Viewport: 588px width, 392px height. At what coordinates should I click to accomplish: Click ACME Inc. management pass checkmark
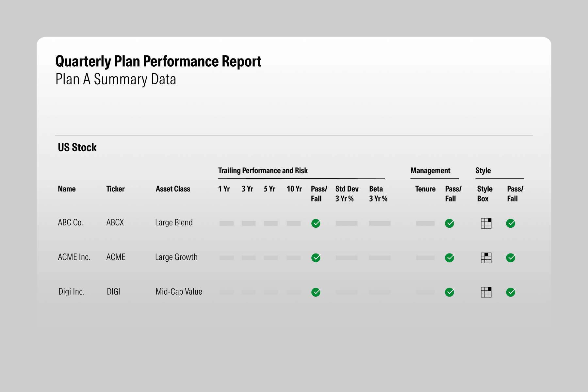click(x=449, y=258)
